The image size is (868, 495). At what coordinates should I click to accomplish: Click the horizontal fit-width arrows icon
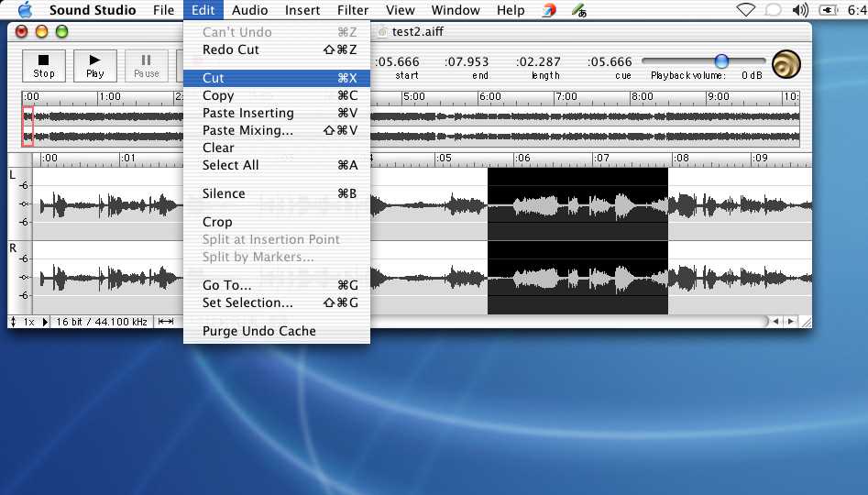pos(166,321)
